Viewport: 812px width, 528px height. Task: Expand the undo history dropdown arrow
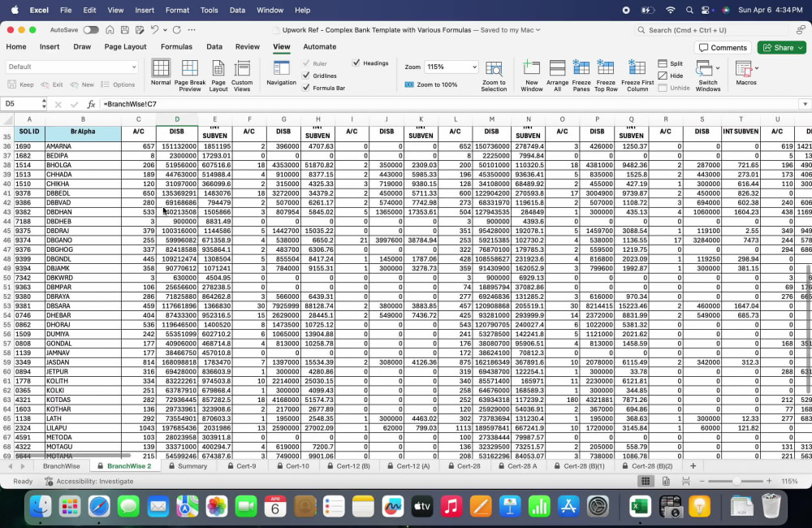(x=165, y=30)
